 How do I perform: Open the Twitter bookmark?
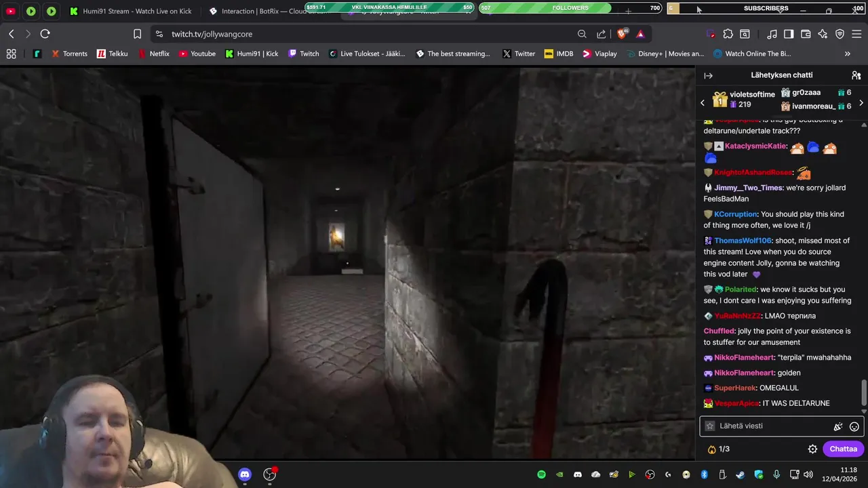click(519, 54)
